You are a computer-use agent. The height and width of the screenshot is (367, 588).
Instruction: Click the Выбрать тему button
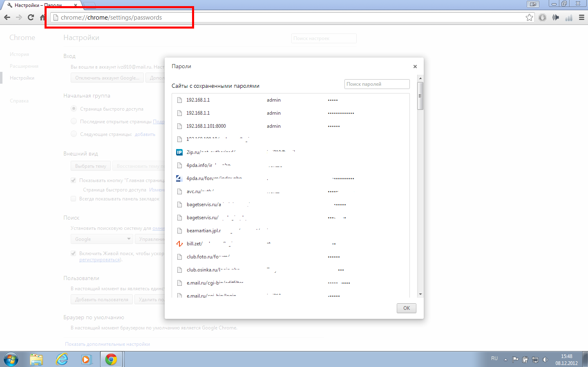pos(91,166)
